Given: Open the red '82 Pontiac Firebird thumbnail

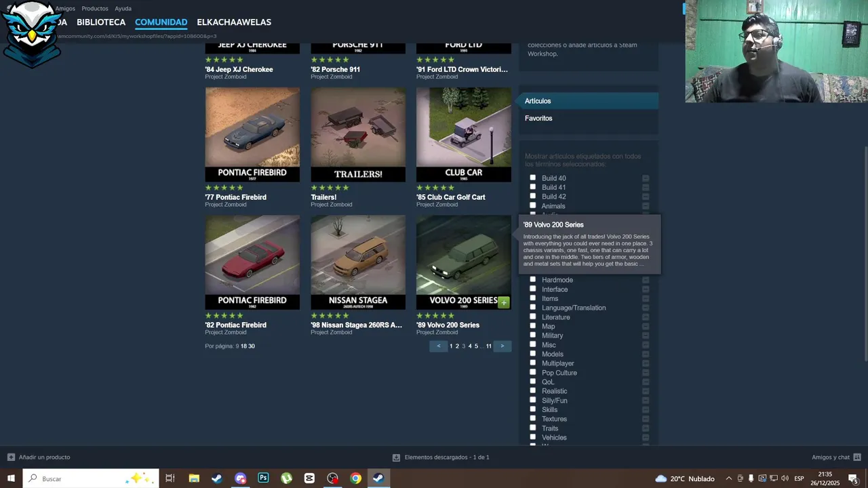Looking at the screenshot, I should [252, 262].
